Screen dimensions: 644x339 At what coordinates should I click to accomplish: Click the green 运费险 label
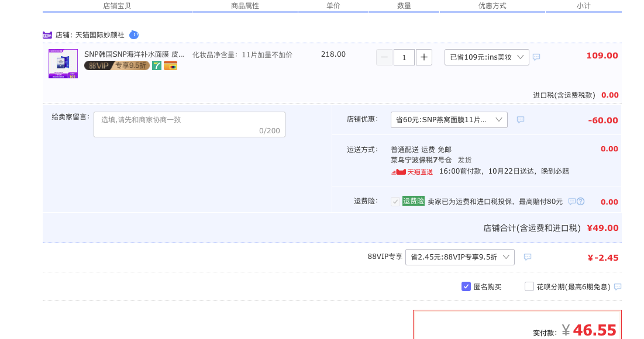pyautogui.click(x=413, y=201)
